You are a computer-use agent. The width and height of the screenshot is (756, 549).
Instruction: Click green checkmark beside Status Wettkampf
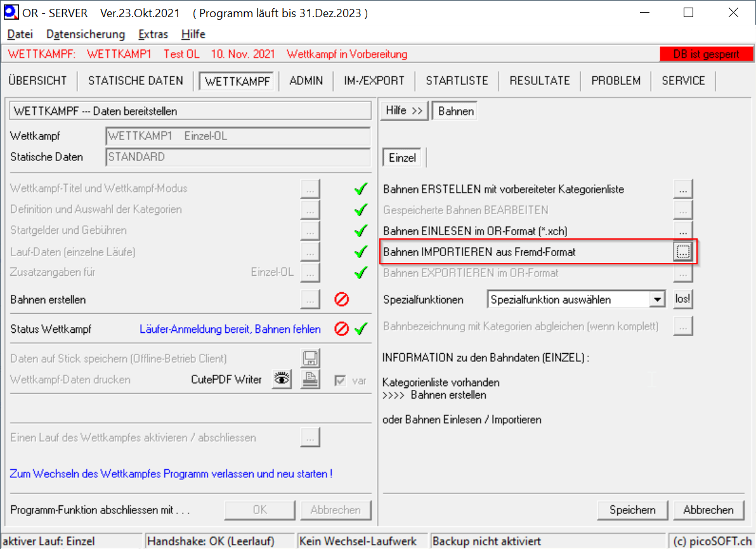coord(361,329)
